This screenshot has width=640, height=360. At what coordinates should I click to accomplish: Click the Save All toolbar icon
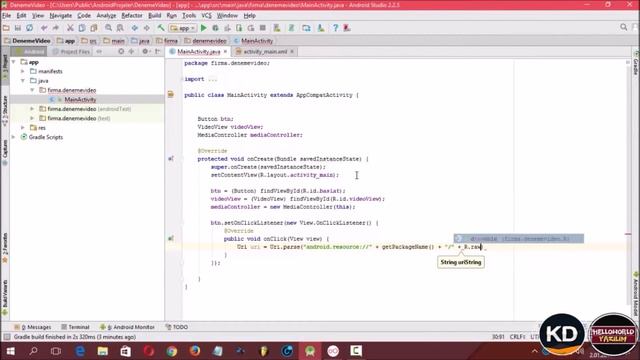(18, 28)
